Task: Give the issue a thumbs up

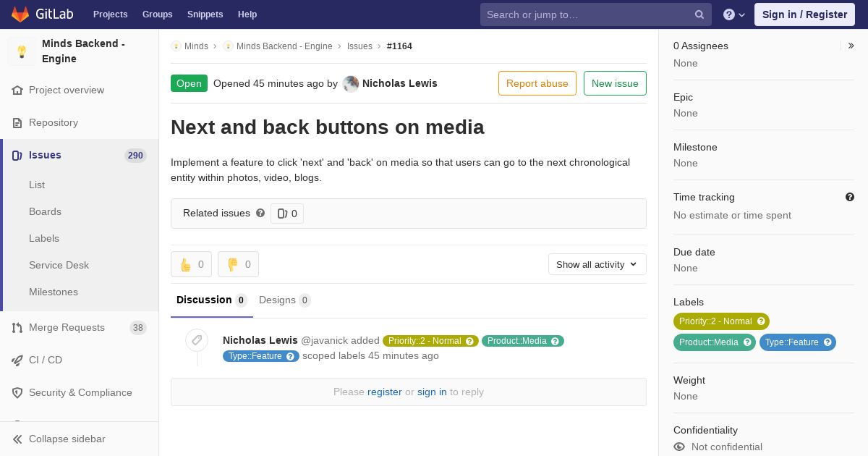Action: pyautogui.click(x=191, y=264)
